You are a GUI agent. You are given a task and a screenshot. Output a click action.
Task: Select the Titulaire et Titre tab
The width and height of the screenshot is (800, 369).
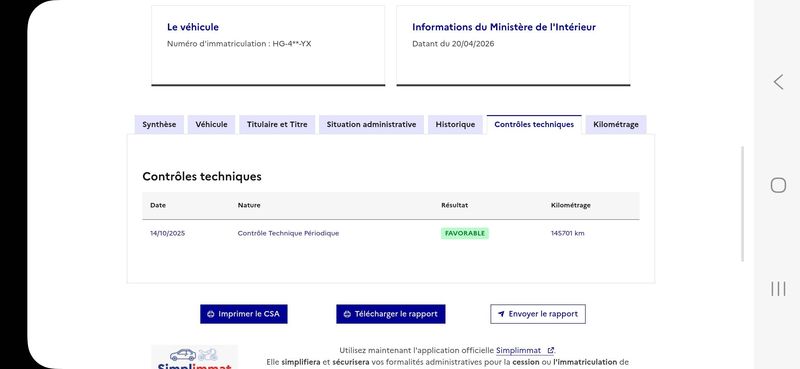coord(277,125)
